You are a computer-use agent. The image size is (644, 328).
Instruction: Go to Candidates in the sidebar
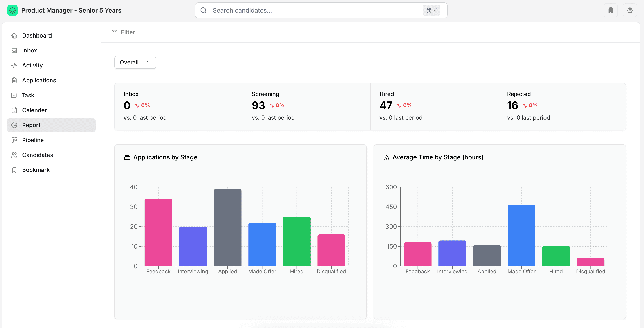pyautogui.click(x=38, y=155)
